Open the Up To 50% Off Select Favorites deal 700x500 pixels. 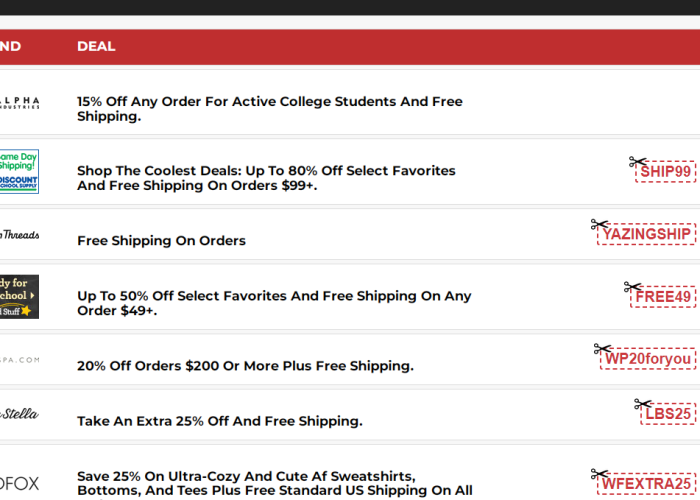274,303
